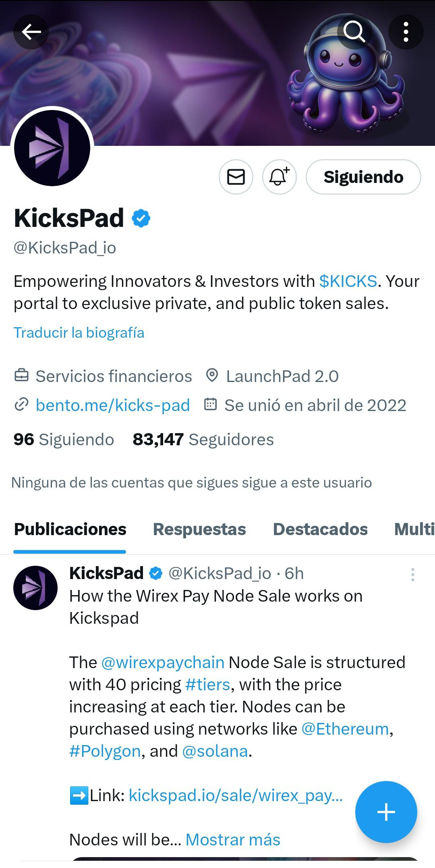
Task: Switch to the Destacados tab
Action: pos(320,530)
